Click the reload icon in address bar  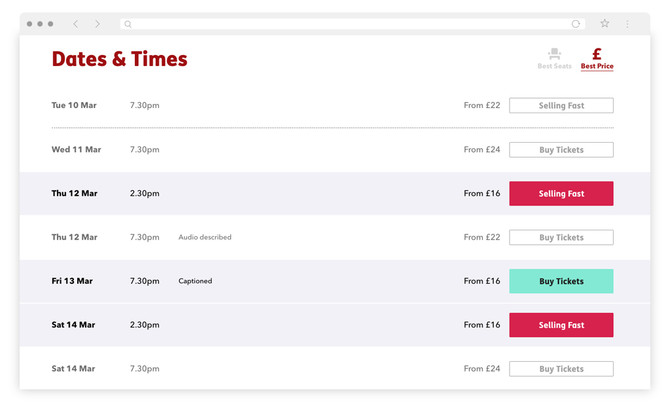point(576,24)
